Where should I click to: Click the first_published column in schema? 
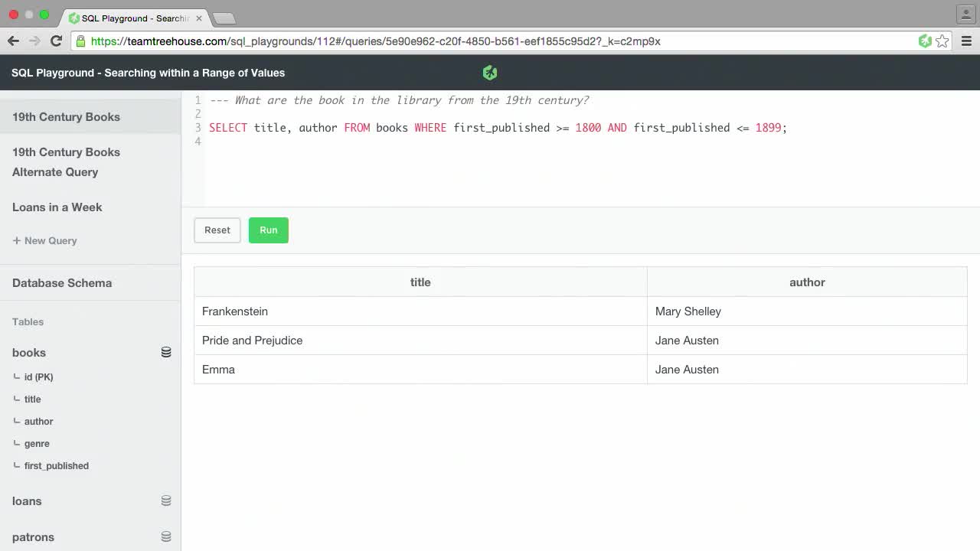click(56, 466)
